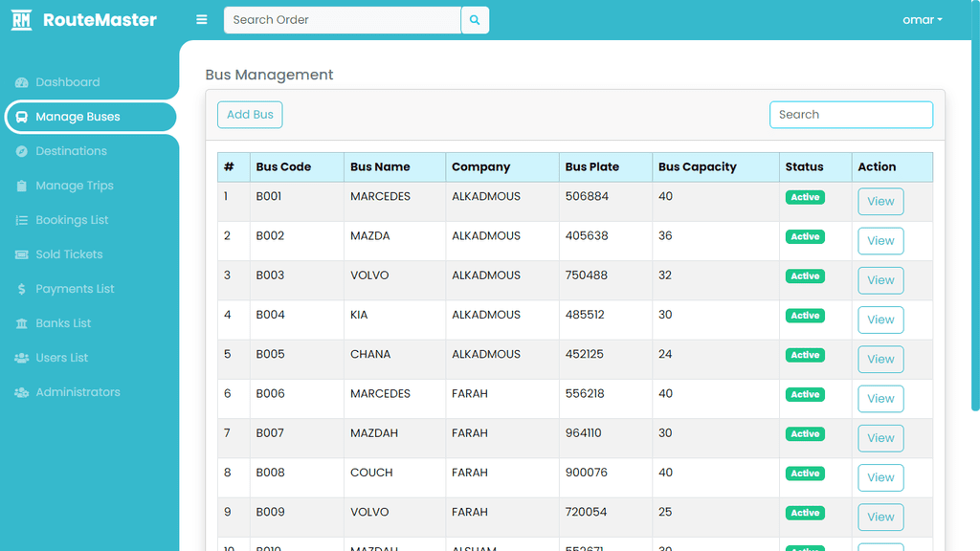The height and width of the screenshot is (551, 980).
Task: Open the Bookings List page
Action: tap(72, 220)
